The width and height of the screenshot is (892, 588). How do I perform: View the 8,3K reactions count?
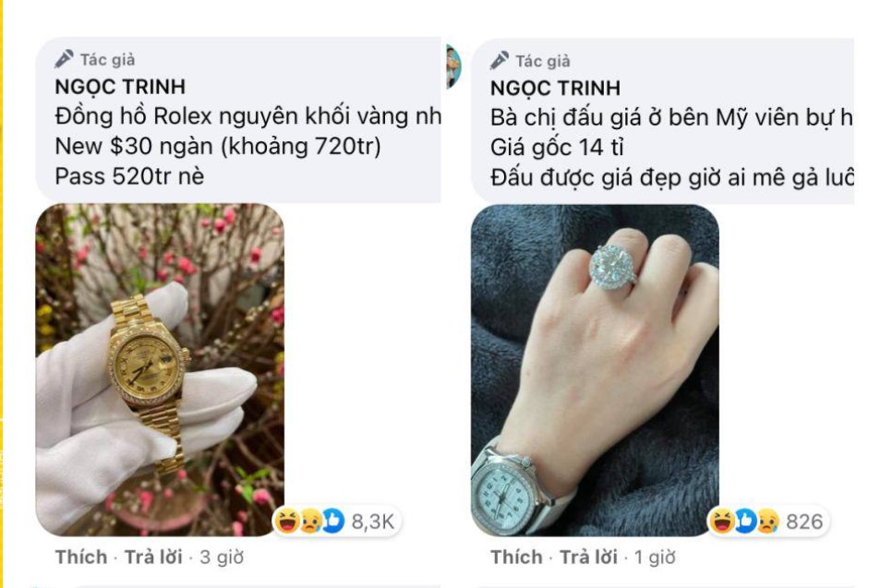point(373,522)
